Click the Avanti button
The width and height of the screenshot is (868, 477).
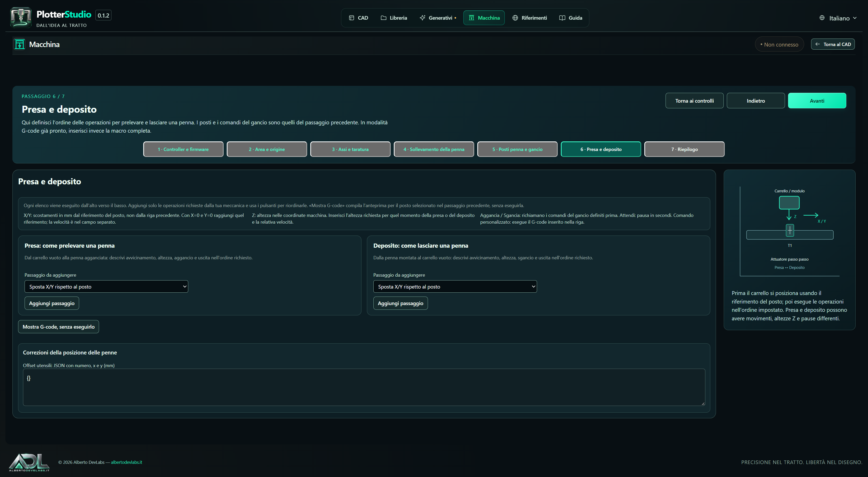pyautogui.click(x=817, y=101)
